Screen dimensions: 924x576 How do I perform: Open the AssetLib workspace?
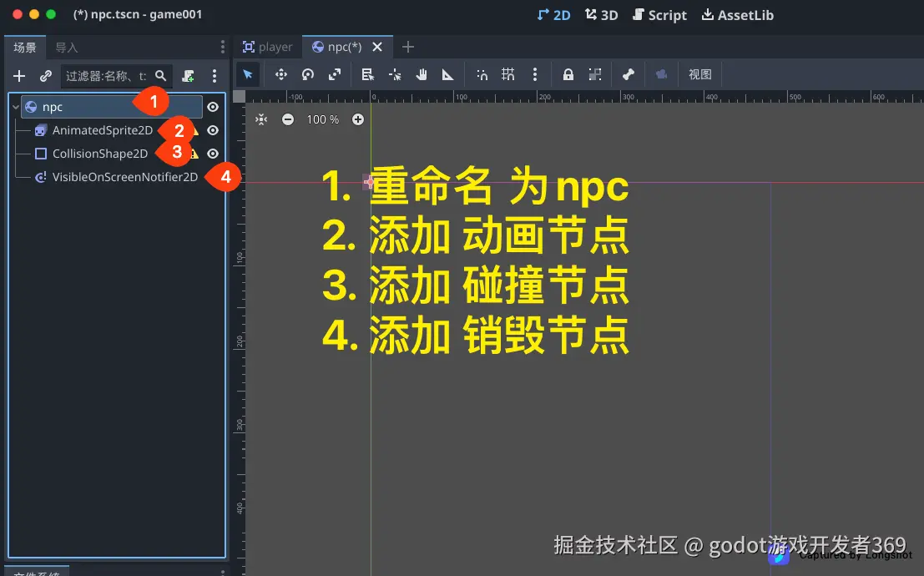click(738, 15)
